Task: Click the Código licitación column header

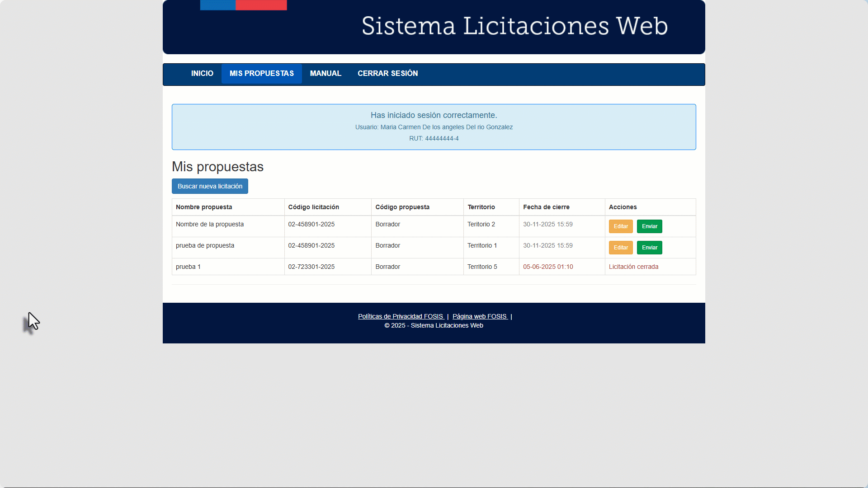Action: pyautogui.click(x=313, y=207)
